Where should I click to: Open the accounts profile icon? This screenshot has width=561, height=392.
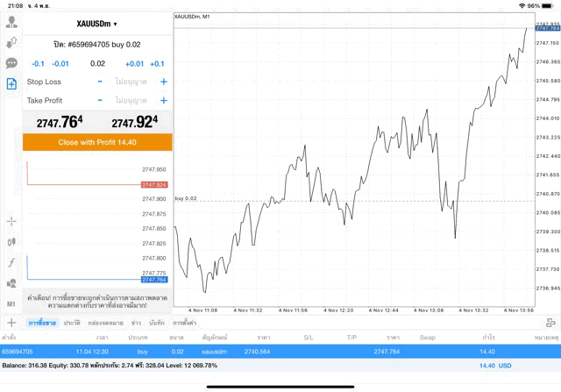pos(11,22)
